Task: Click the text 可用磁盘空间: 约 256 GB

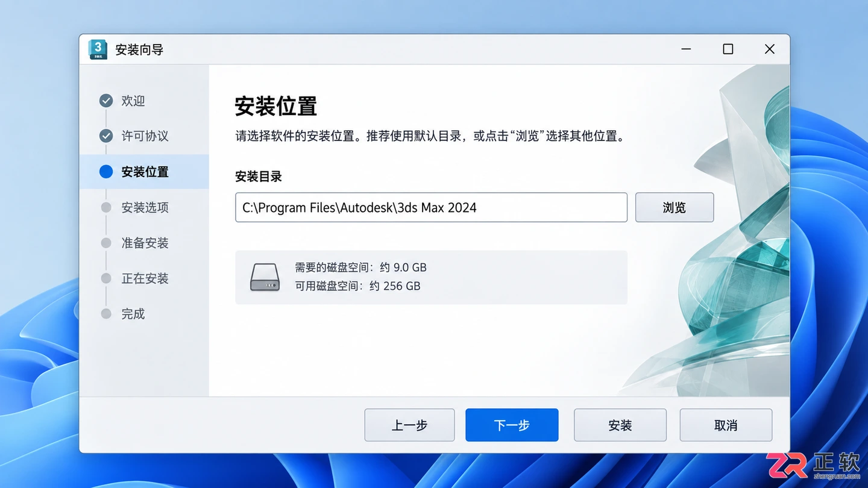Action: pos(357,286)
